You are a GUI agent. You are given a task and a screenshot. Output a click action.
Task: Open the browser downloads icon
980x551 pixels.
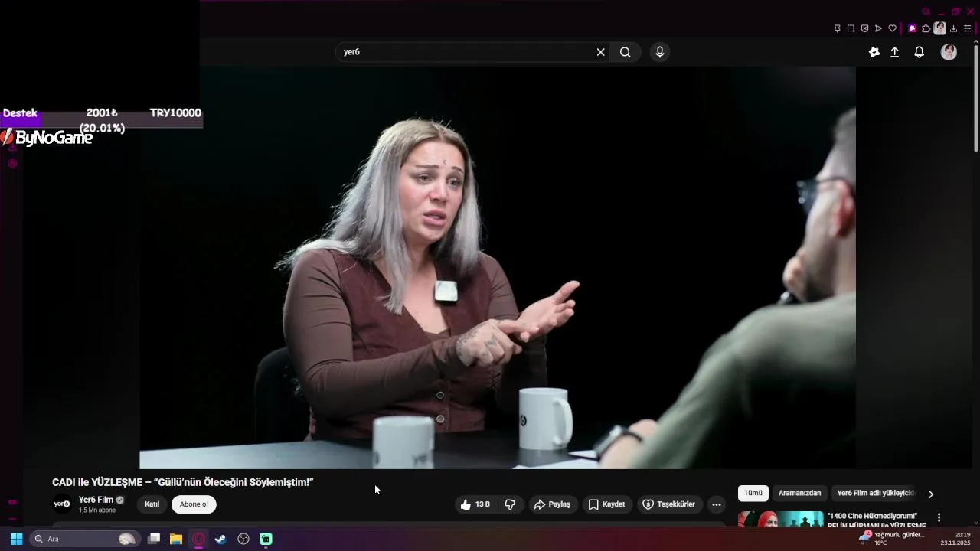pos(954,28)
